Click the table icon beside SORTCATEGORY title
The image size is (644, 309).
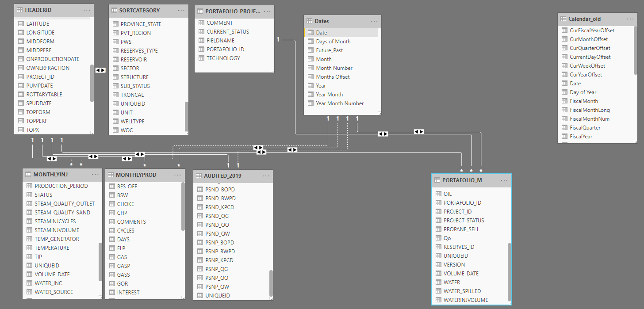pos(114,10)
